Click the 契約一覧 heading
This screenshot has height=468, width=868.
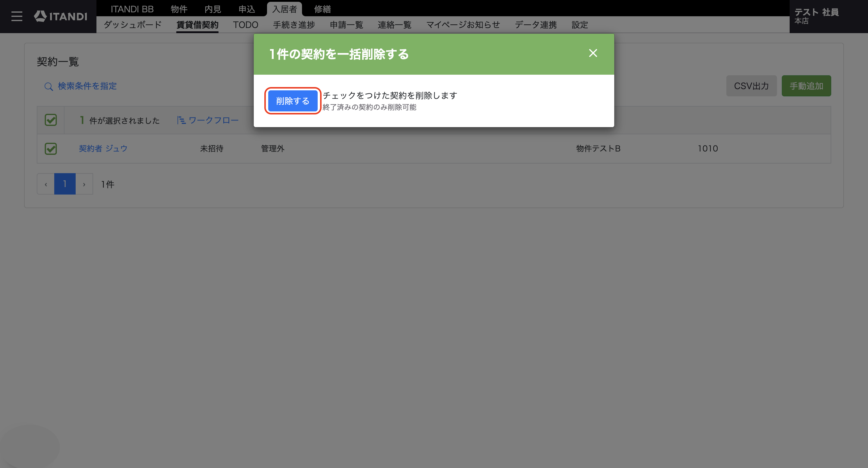coord(58,62)
